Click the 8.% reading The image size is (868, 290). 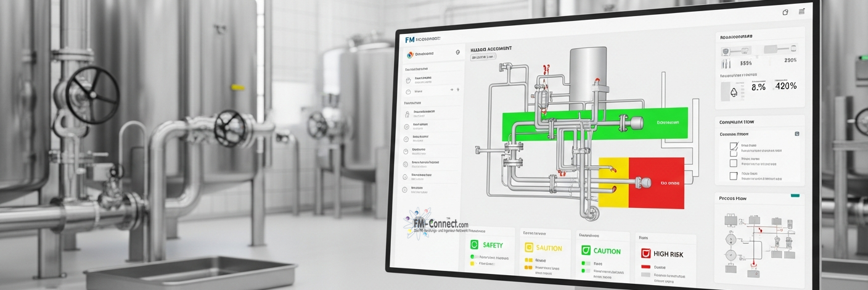(x=758, y=88)
